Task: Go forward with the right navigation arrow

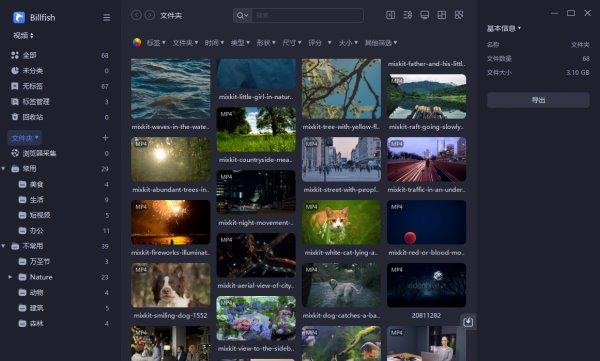Action: point(150,15)
